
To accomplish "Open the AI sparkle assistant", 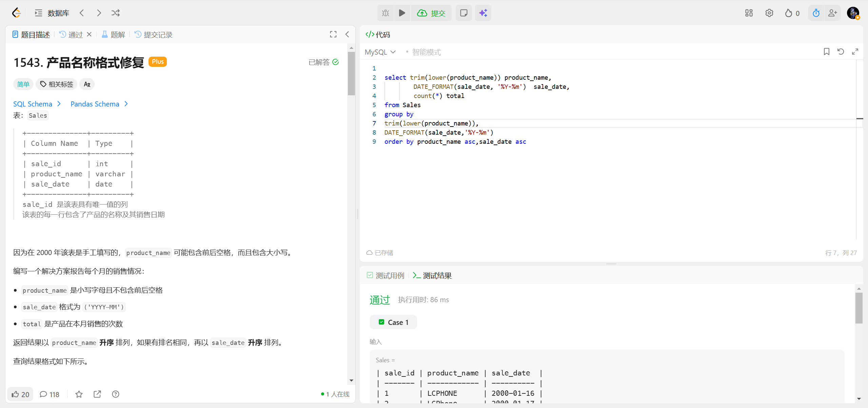I will [x=483, y=13].
